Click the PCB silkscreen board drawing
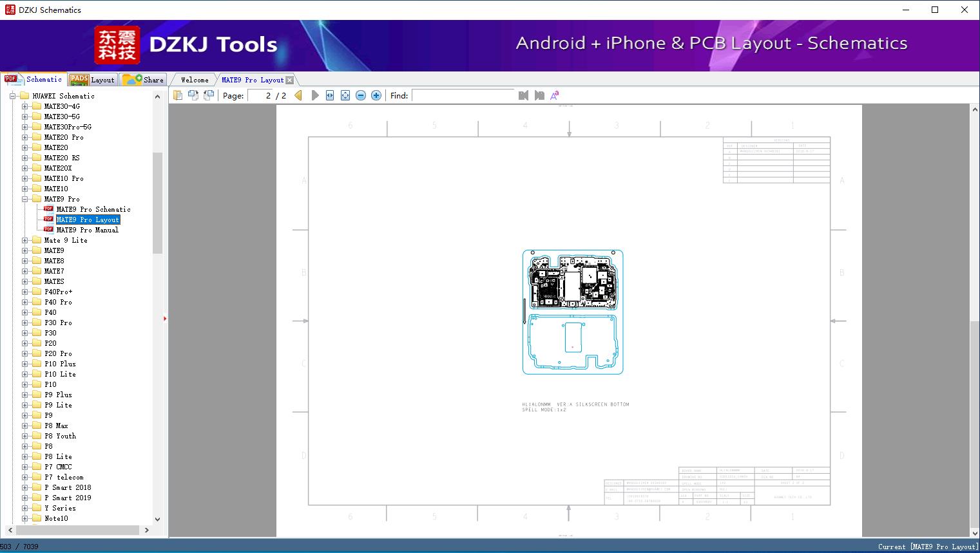This screenshot has width=980, height=553. pos(573,312)
